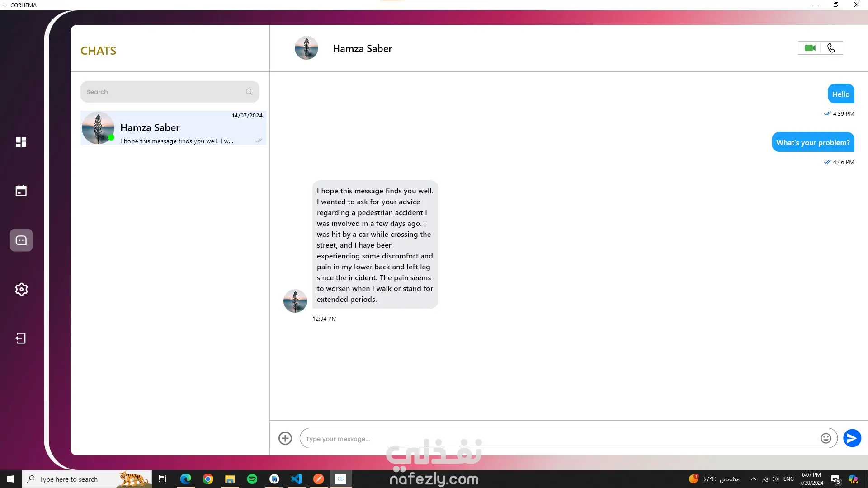Viewport: 868px width, 488px height.
Task: Open the calendar appointments sidebar icon
Action: (x=21, y=191)
